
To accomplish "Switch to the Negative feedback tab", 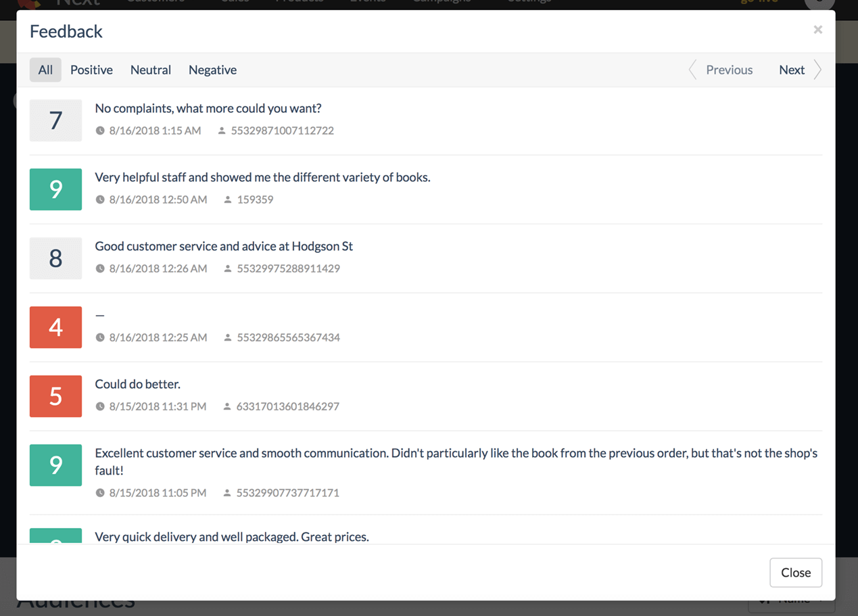I will 212,70.
